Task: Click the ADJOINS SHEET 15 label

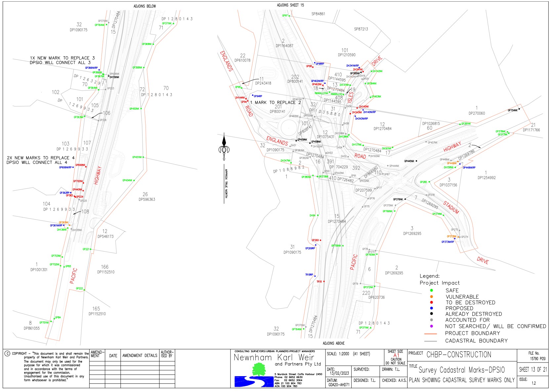Action: point(290,5)
